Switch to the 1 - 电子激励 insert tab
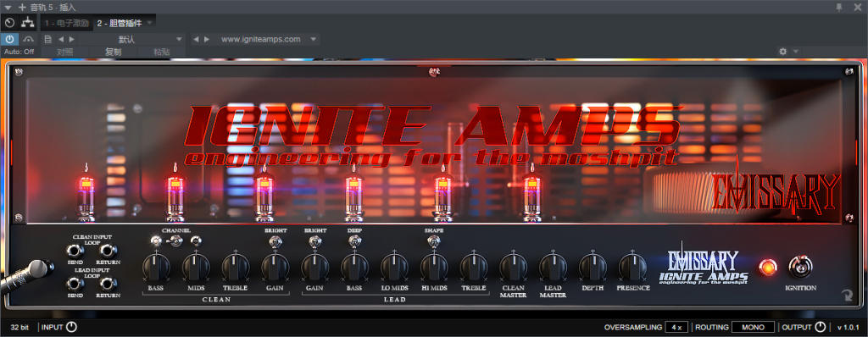 tap(66, 23)
